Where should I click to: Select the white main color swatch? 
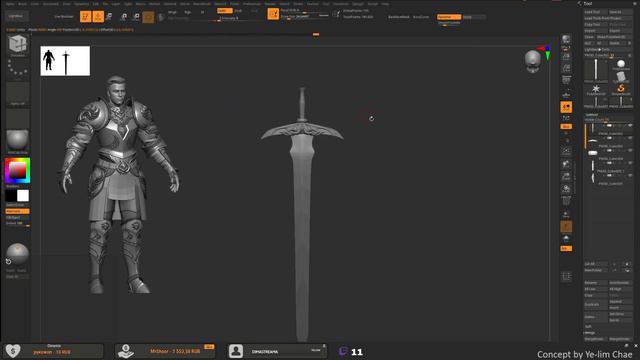(23, 196)
